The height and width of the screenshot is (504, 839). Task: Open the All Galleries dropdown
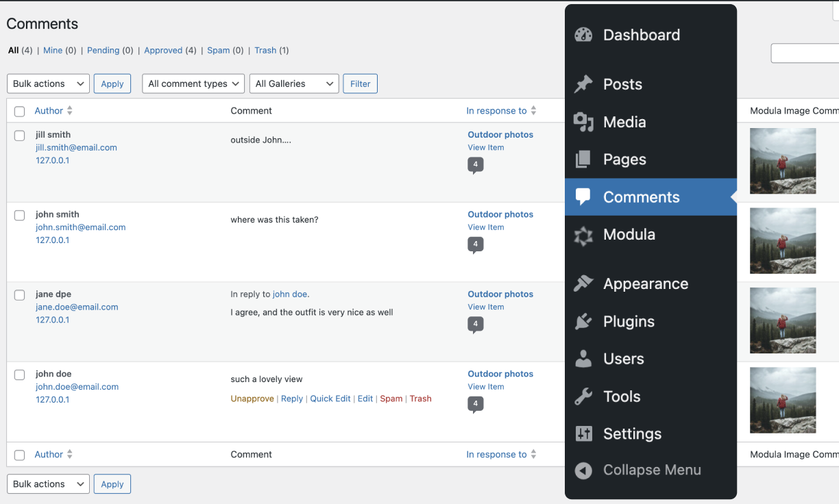pos(294,84)
